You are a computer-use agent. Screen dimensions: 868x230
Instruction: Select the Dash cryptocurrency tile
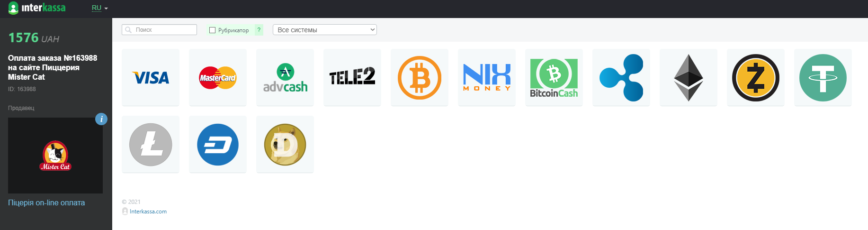pyautogui.click(x=218, y=144)
